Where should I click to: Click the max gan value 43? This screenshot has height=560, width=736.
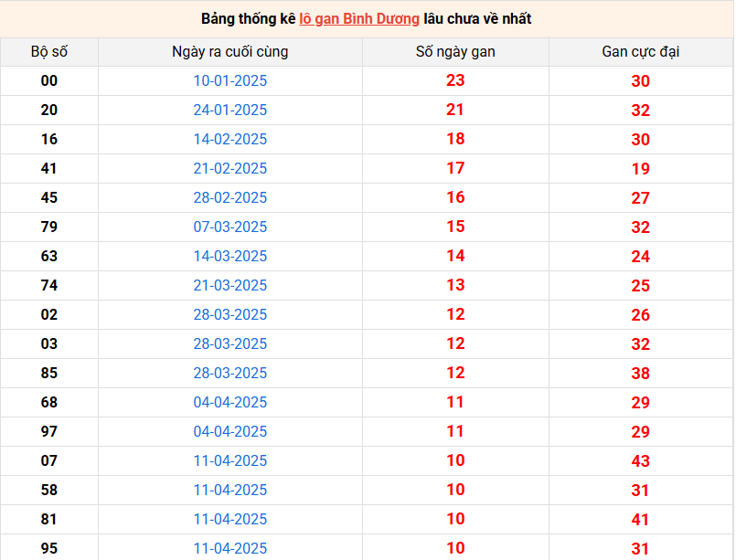[640, 461]
